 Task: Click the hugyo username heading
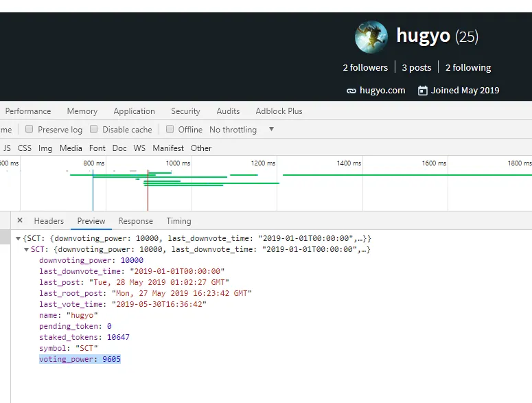pos(423,36)
